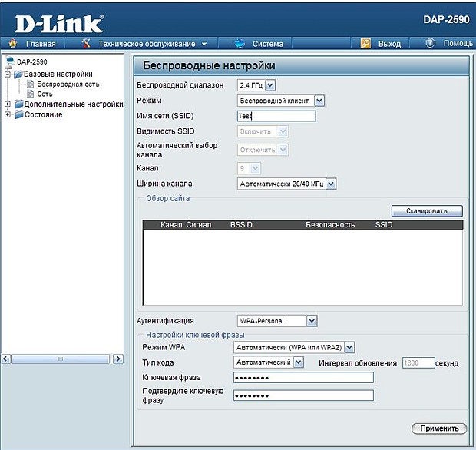Open the Техническое обслуживание menu
Viewport: 476px width, 450px height.
[x=151, y=44]
